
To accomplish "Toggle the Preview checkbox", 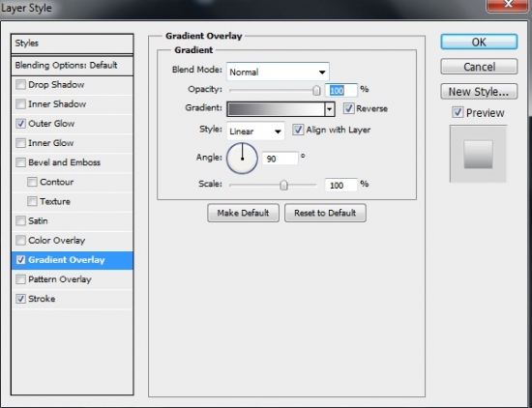I will coord(458,112).
